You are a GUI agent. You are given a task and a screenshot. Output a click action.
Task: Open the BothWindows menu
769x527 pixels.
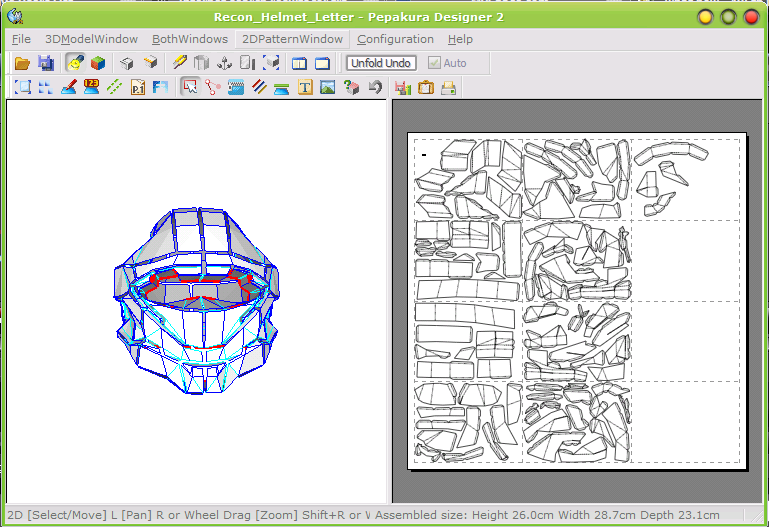tap(190, 39)
